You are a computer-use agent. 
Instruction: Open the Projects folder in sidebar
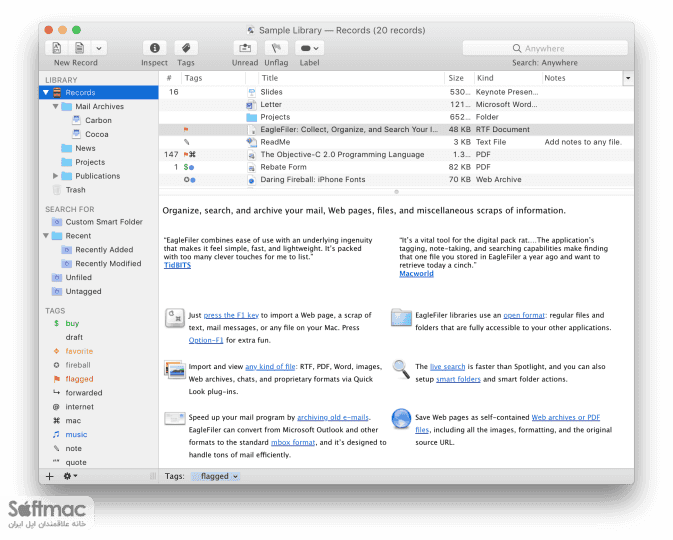coord(90,162)
